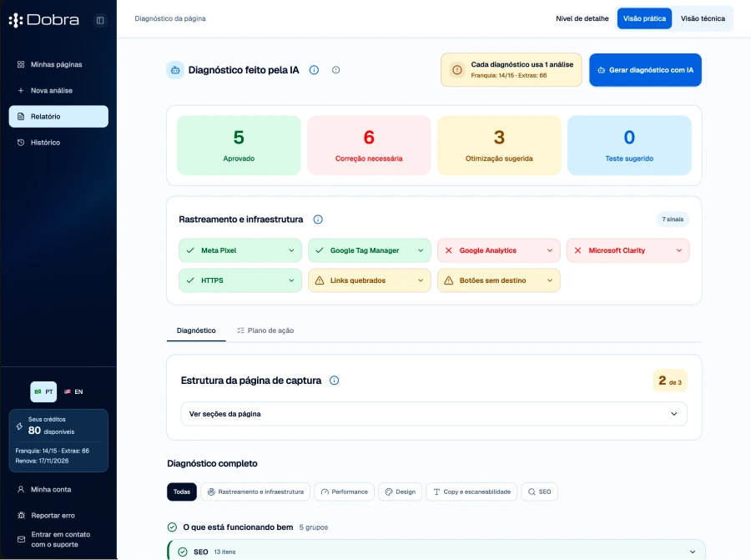The height and width of the screenshot is (560, 751).
Task: Click the Correção necessária summary card
Action: pyautogui.click(x=369, y=145)
